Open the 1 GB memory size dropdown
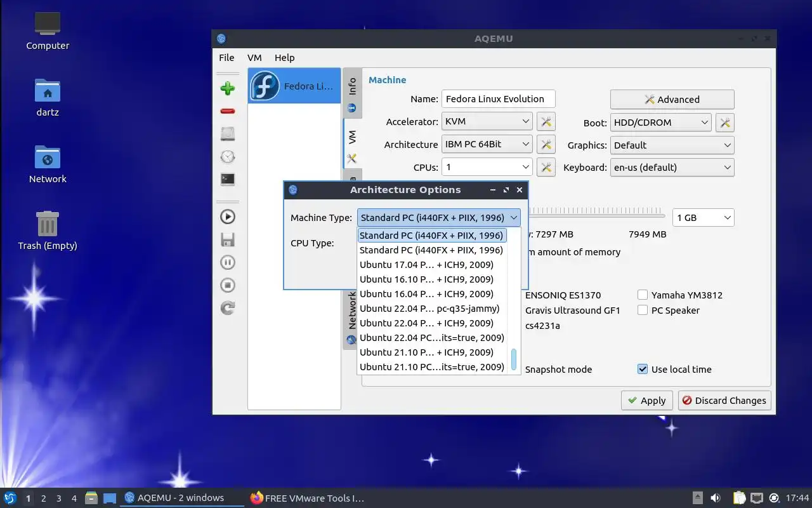This screenshot has height=508, width=812. 703,218
